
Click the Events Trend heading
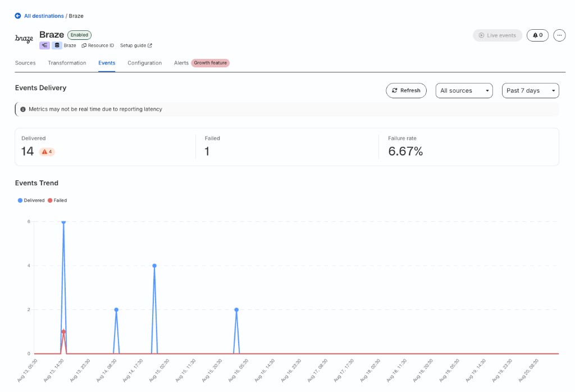(x=36, y=183)
